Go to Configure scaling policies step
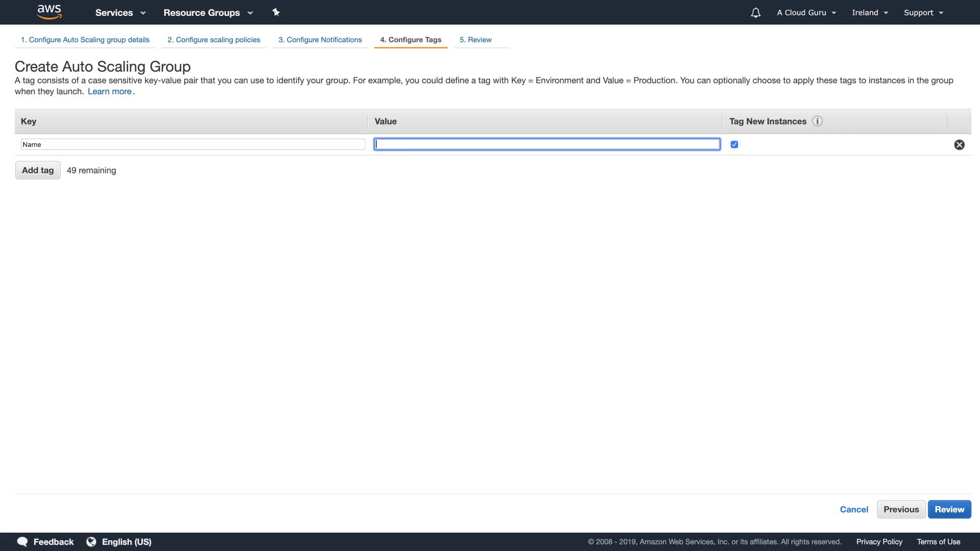This screenshot has height=551, width=980. (x=214, y=40)
